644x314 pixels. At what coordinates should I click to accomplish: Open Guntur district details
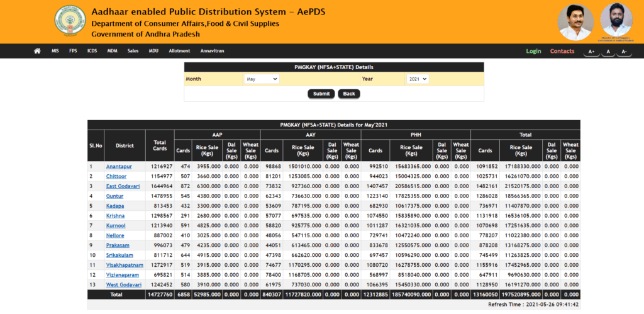114,196
